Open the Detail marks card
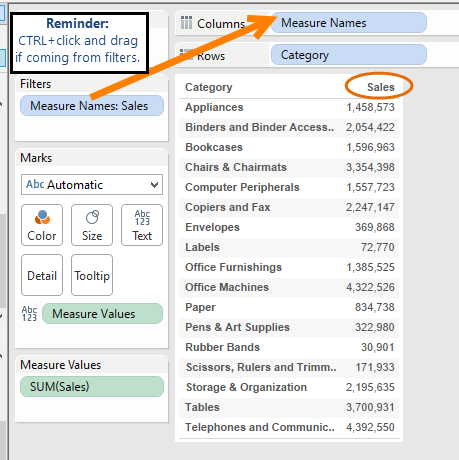This screenshot has width=459, height=460. pos(42,275)
